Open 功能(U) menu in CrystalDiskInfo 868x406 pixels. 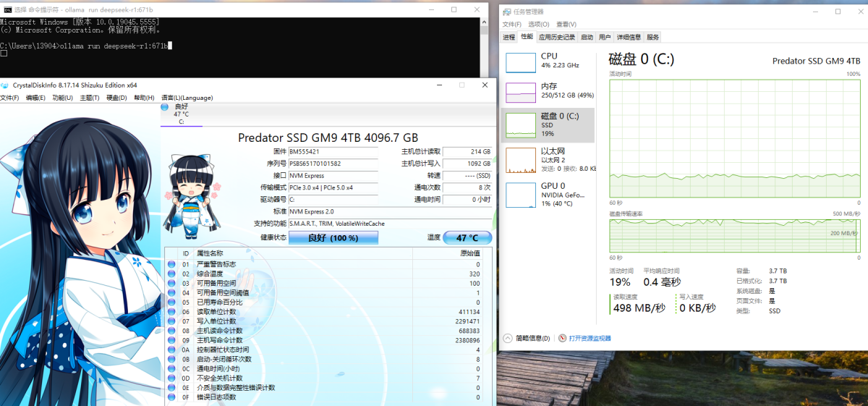pos(63,98)
